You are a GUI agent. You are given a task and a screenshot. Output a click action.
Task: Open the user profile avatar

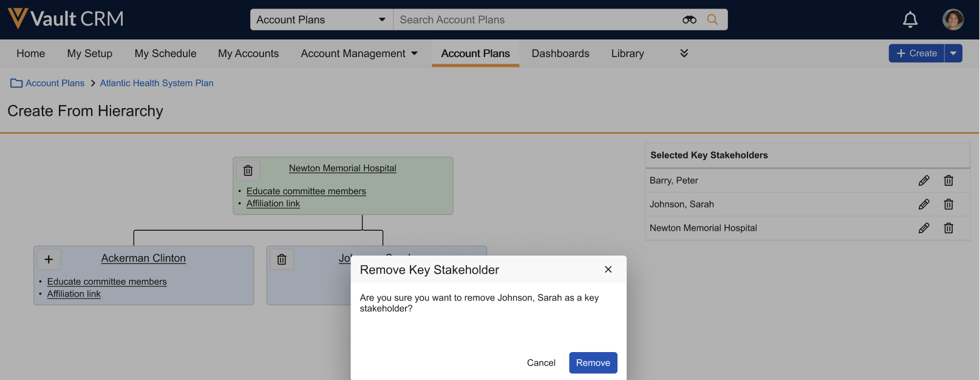[953, 19]
